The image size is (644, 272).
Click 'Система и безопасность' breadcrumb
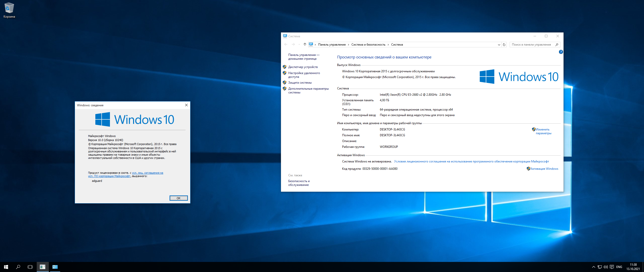368,45
